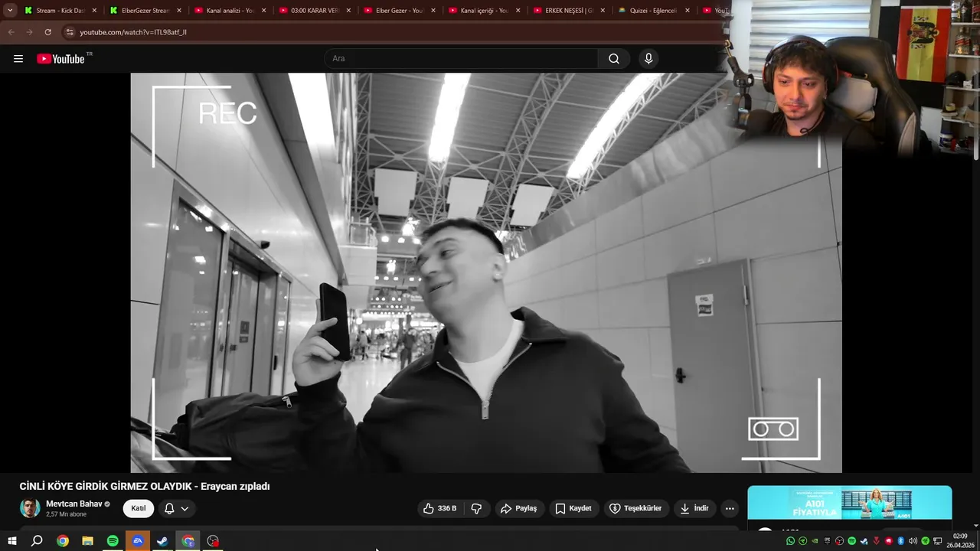Open the Windows Start menu
The height and width of the screenshot is (551, 980).
click(x=11, y=541)
